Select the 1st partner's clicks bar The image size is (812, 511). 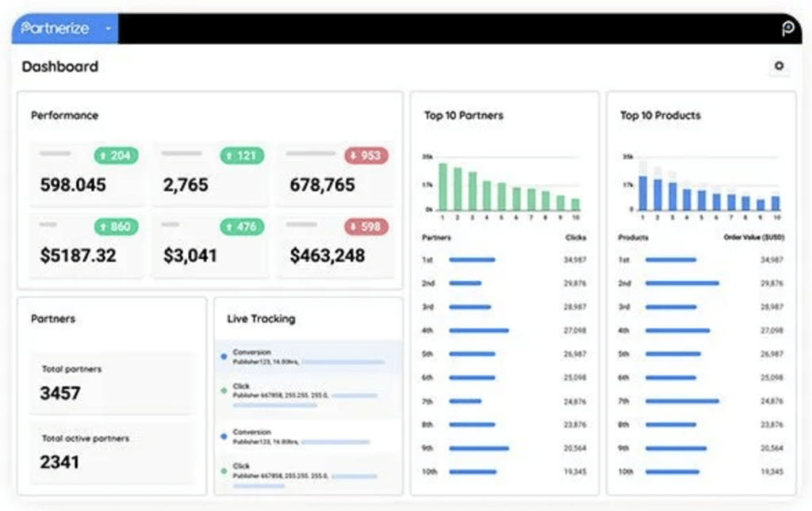point(473,259)
